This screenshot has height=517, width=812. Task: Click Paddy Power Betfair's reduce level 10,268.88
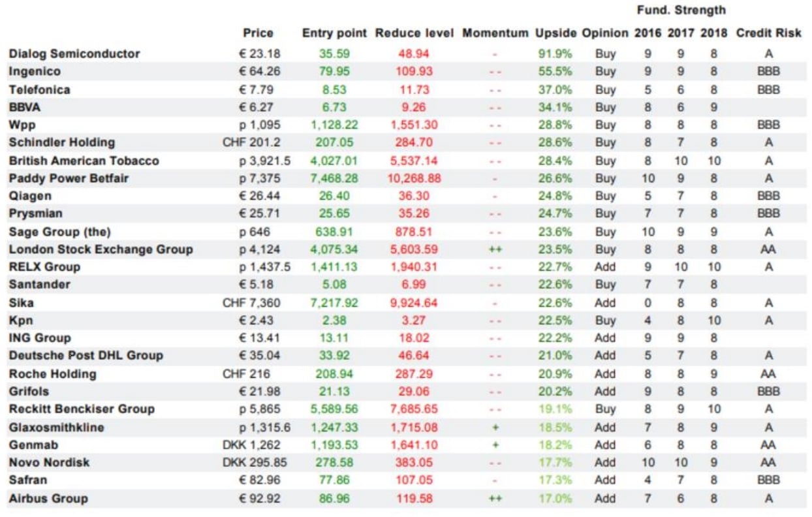414,178
